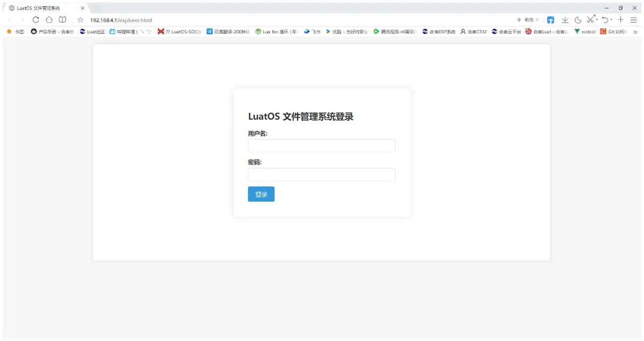Click the heading LuatOS 文件管理系统登录
Screen dimensions: 644x341
pyautogui.click(x=301, y=117)
